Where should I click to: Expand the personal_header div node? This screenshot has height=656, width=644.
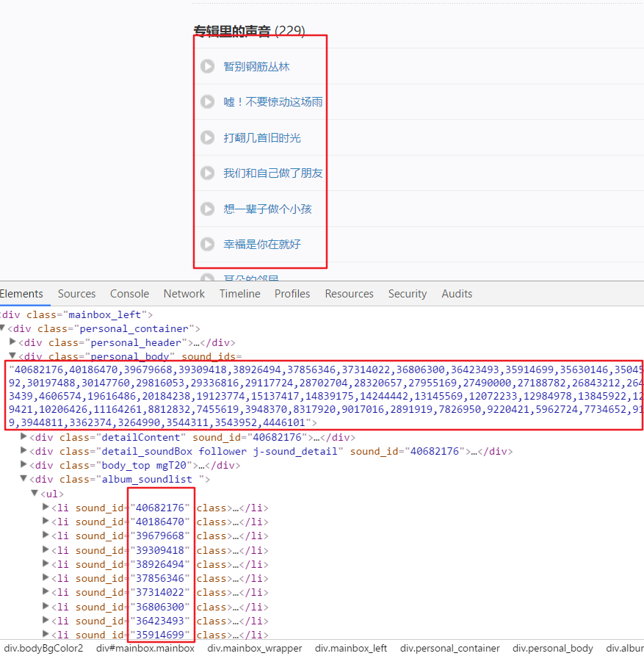pos(12,342)
